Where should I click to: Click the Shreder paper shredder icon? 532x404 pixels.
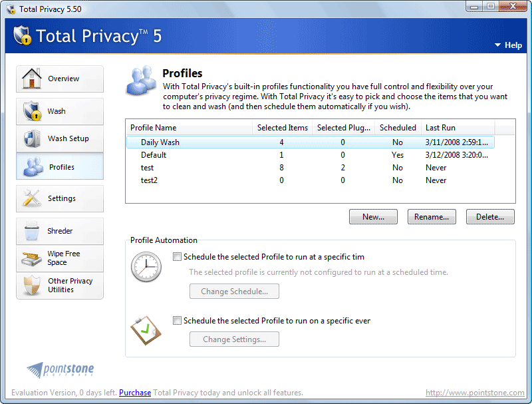click(x=31, y=230)
